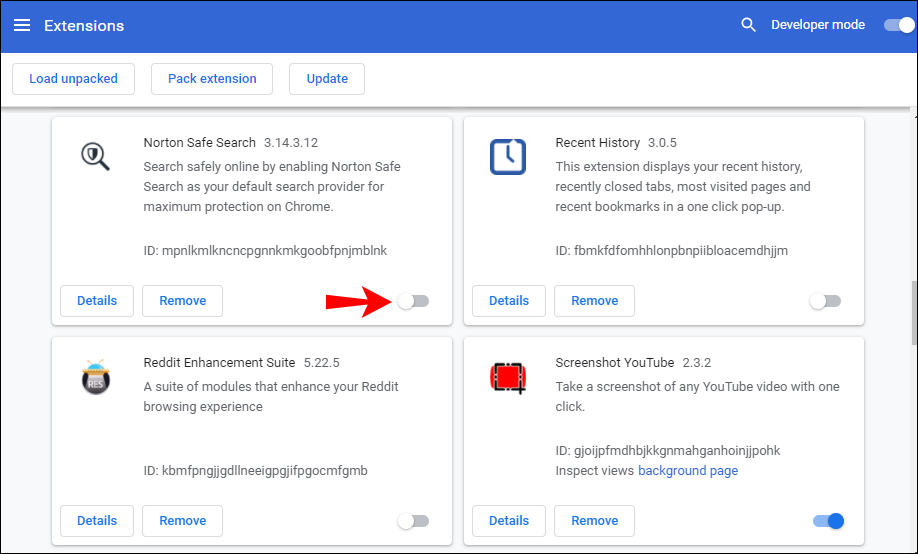Click the Screenshot YouTube red icon

508,377
